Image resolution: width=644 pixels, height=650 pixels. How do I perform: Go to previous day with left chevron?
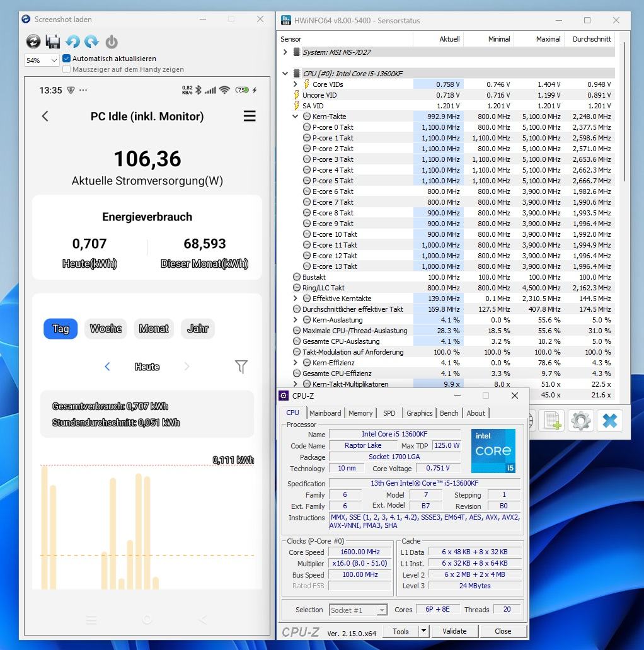107,367
